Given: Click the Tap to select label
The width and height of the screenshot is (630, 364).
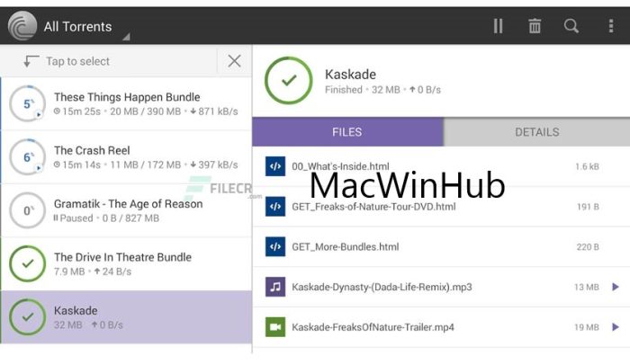Looking at the screenshot, I should 77,61.
